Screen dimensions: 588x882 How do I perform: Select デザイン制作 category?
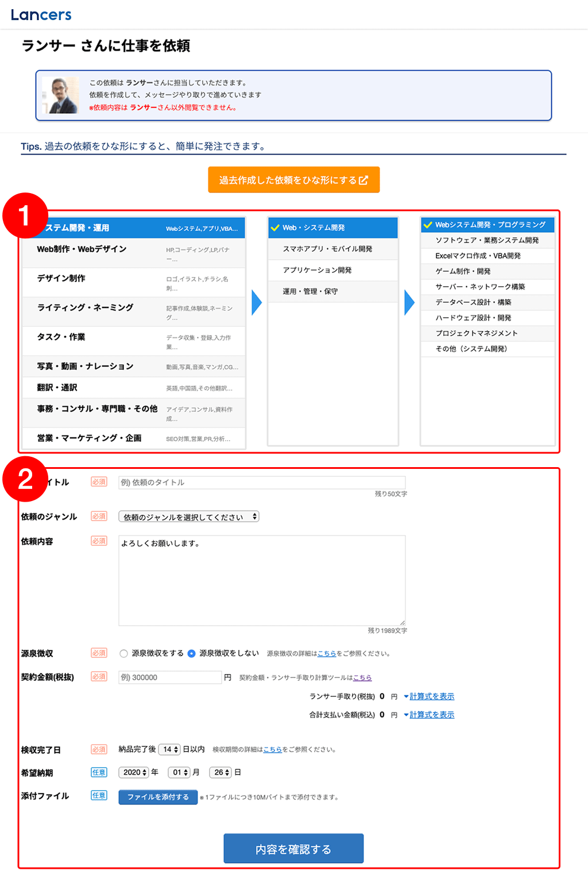coord(134,282)
